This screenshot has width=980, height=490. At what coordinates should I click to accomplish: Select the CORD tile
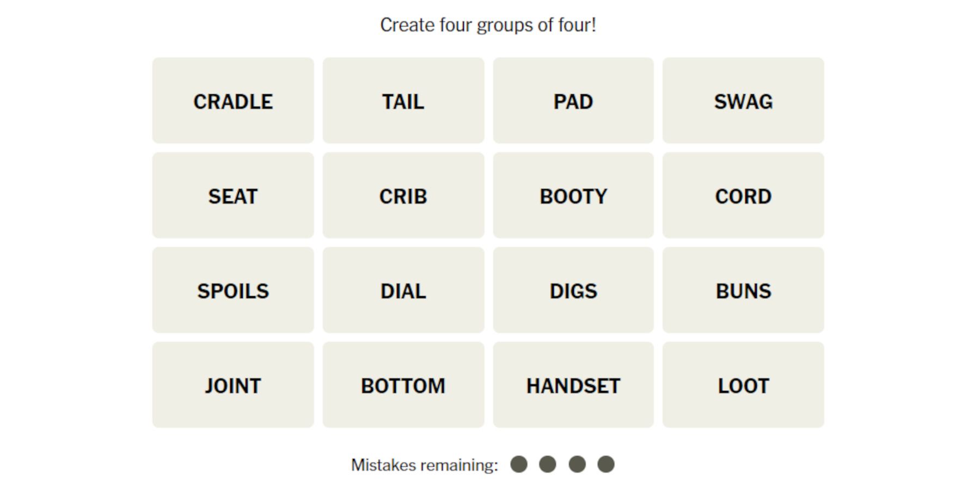click(x=744, y=196)
